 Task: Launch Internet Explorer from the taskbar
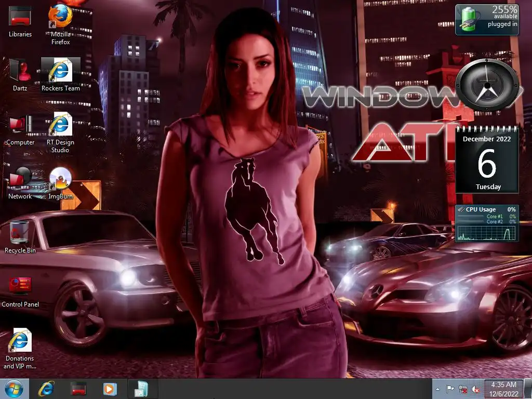click(x=46, y=389)
